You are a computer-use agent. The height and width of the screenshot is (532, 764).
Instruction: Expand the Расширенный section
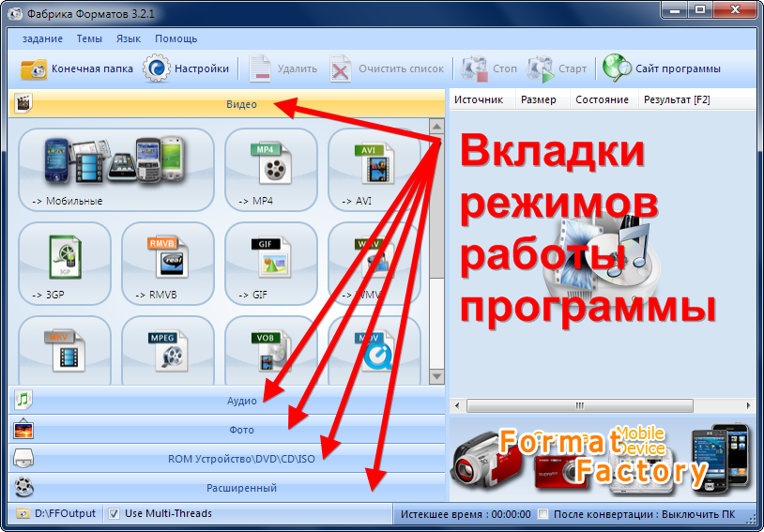click(227, 487)
